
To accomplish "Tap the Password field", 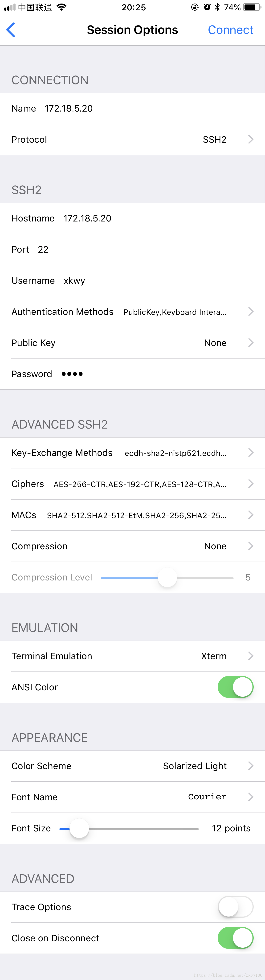I will click(132, 374).
